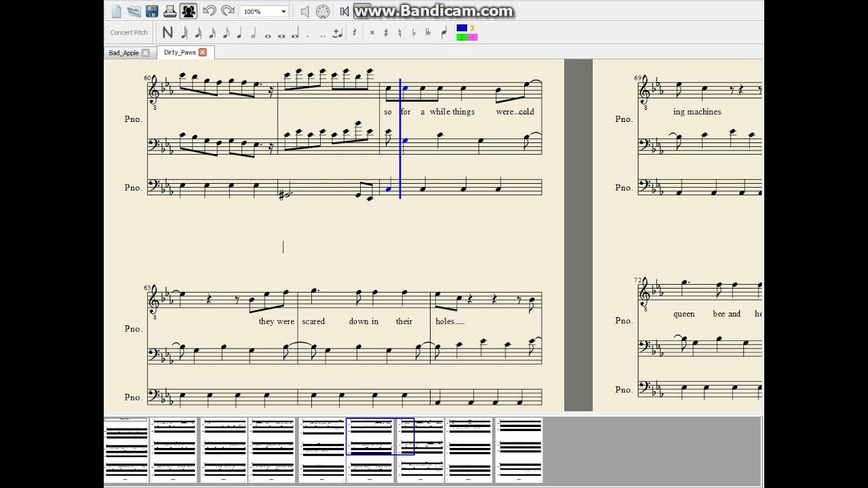Click the lyric "bee and"
Screen dimensions: 868x488
tap(727, 314)
